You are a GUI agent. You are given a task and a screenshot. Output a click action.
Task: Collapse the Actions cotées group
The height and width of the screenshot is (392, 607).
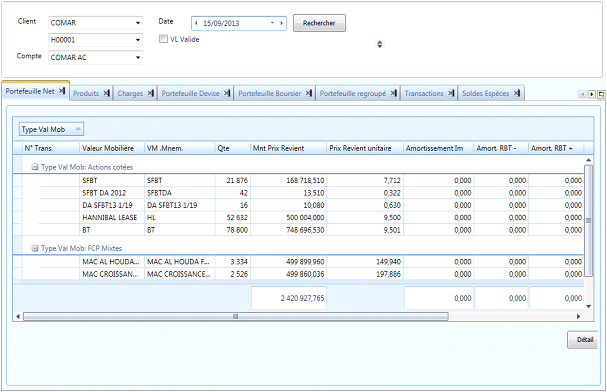[x=35, y=167]
